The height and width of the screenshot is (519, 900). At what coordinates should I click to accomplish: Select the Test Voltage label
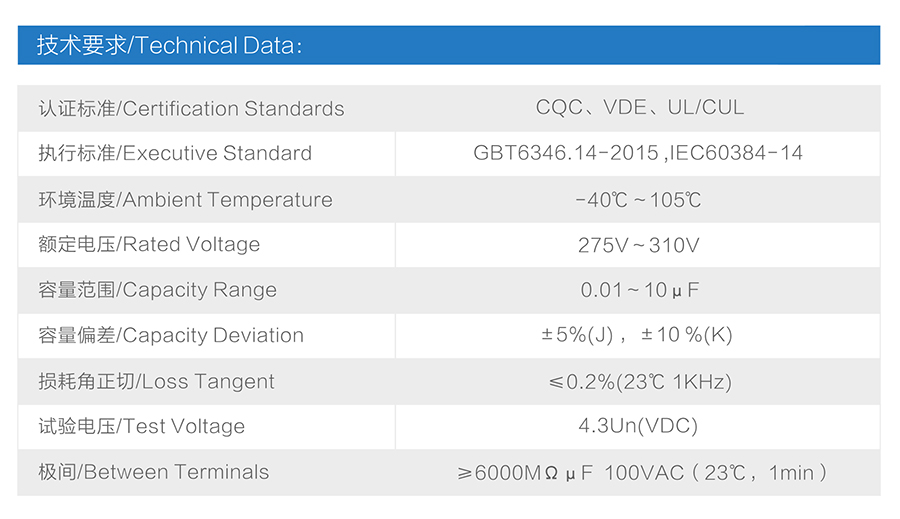click(x=141, y=426)
